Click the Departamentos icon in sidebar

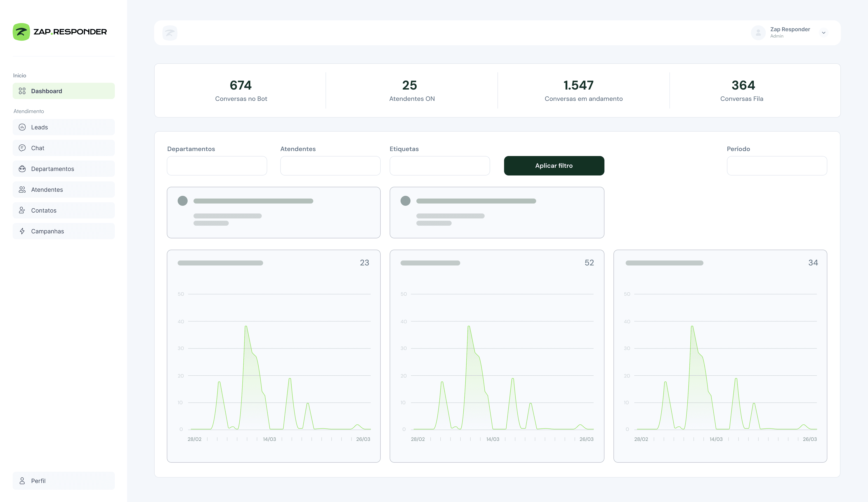(x=22, y=169)
